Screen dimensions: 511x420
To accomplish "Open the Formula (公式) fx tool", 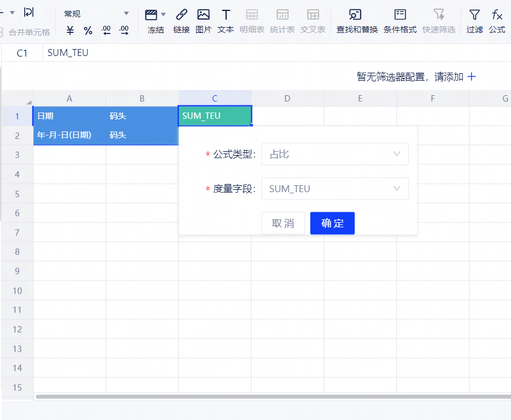I will 497,15.
